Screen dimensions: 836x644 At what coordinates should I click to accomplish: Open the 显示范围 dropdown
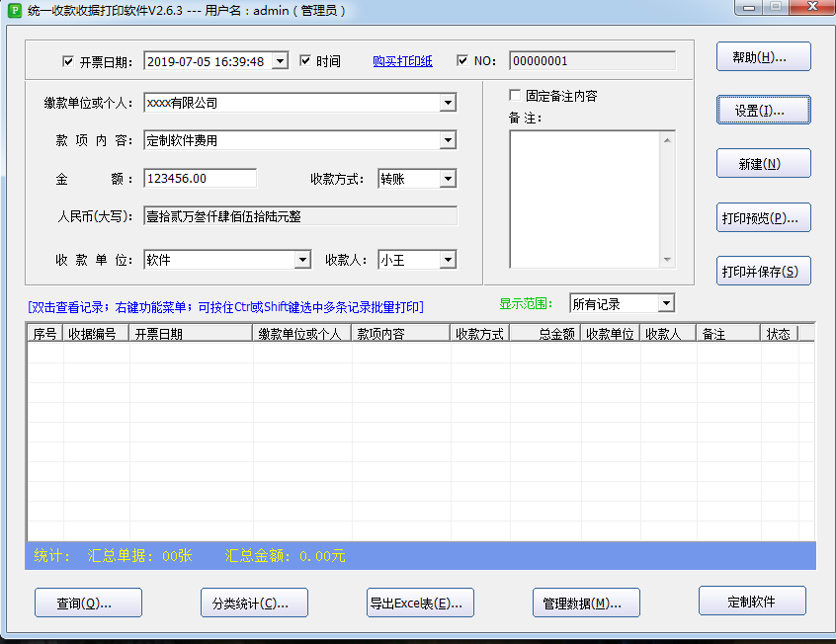(x=666, y=303)
